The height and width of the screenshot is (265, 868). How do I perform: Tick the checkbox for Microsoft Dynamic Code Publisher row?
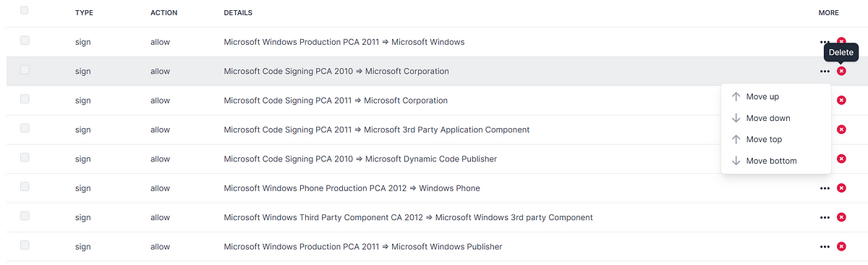pyautogui.click(x=25, y=157)
